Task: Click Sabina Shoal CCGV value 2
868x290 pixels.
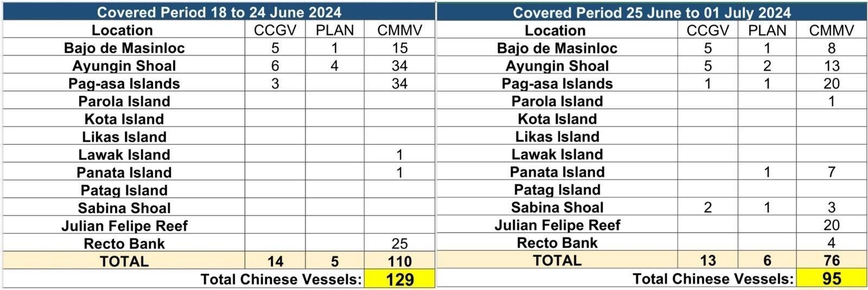Action: [x=707, y=207]
